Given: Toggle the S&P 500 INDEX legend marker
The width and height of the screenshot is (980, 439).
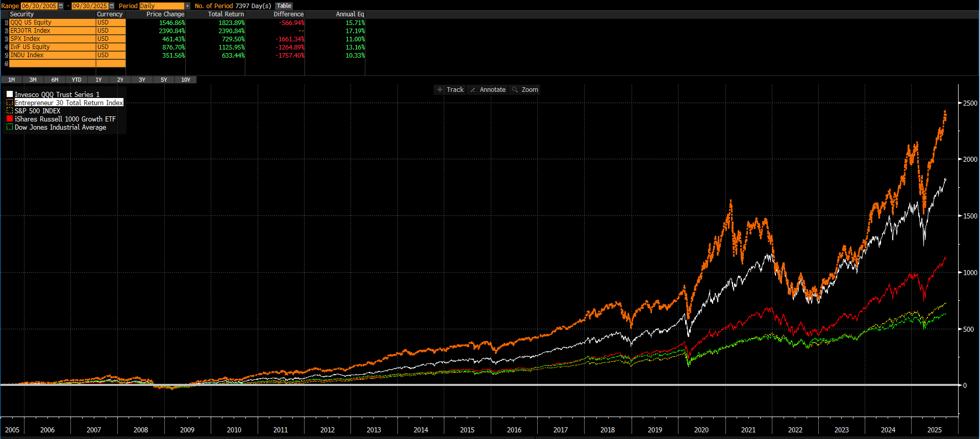Looking at the screenshot, I should click(x=10, y=111).
